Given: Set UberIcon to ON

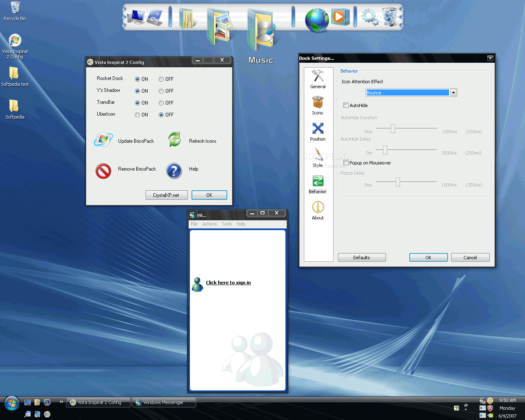Looking at the screenshot, I should click(137, 115).
